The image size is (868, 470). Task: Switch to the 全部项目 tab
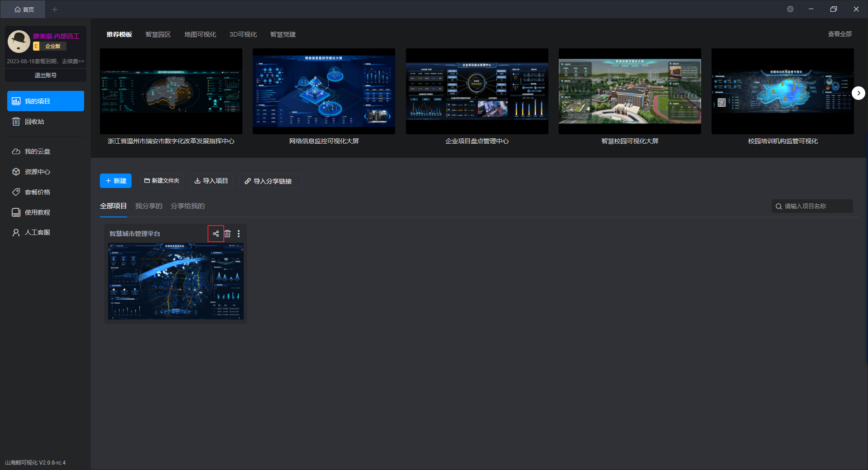pos(113,206)
